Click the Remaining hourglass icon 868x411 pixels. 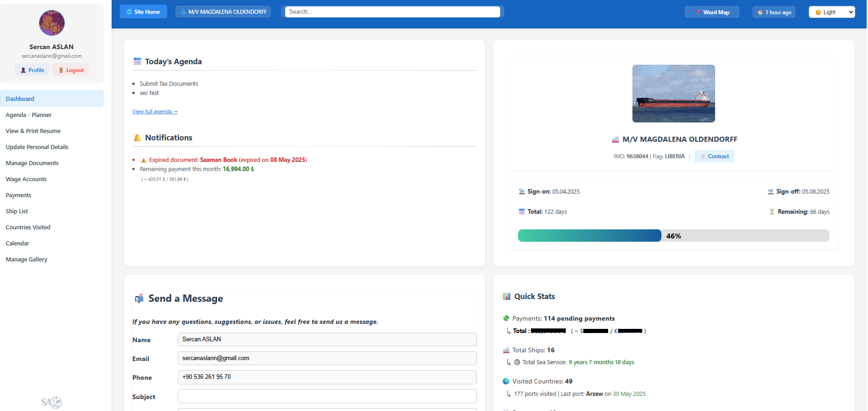point(772,212)
